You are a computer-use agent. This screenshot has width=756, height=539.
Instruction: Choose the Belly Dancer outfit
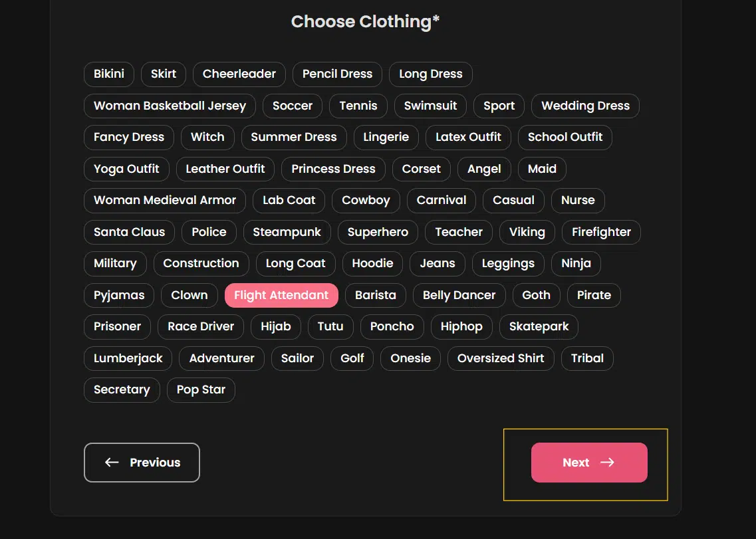[x=459, y=295]
